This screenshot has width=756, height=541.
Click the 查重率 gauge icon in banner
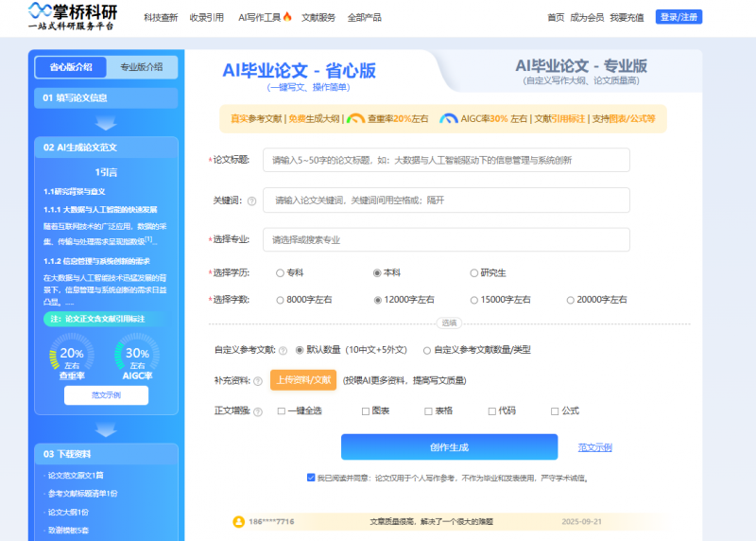[356, 119]
